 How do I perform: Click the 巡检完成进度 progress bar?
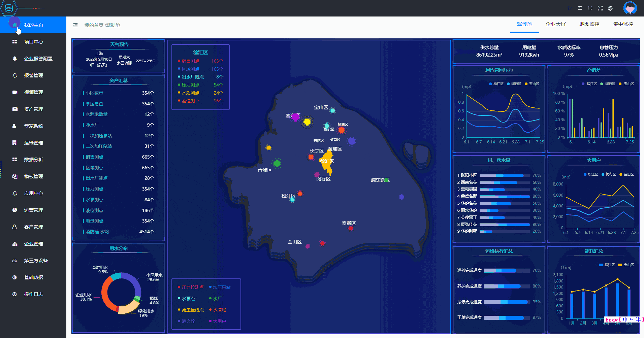click(x=507, y=270)
